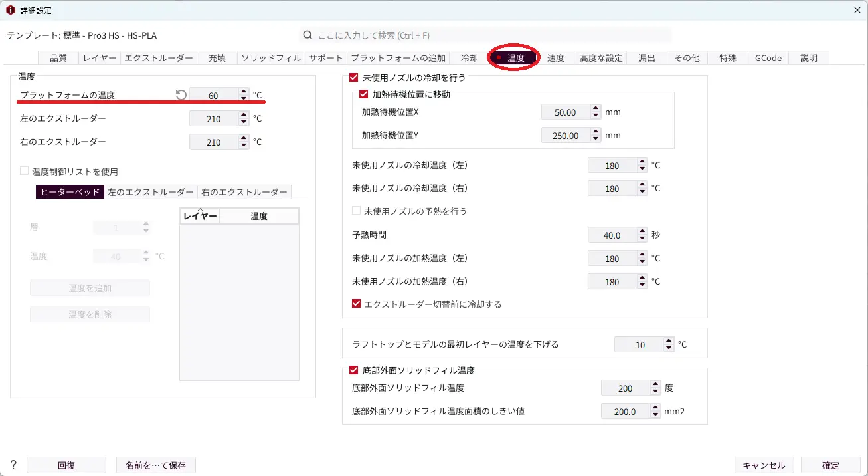Increase 底部外面ソリッドフィル温度 with the up arrow
This screenshot has height=476, width=868.
tap(655, 384)
